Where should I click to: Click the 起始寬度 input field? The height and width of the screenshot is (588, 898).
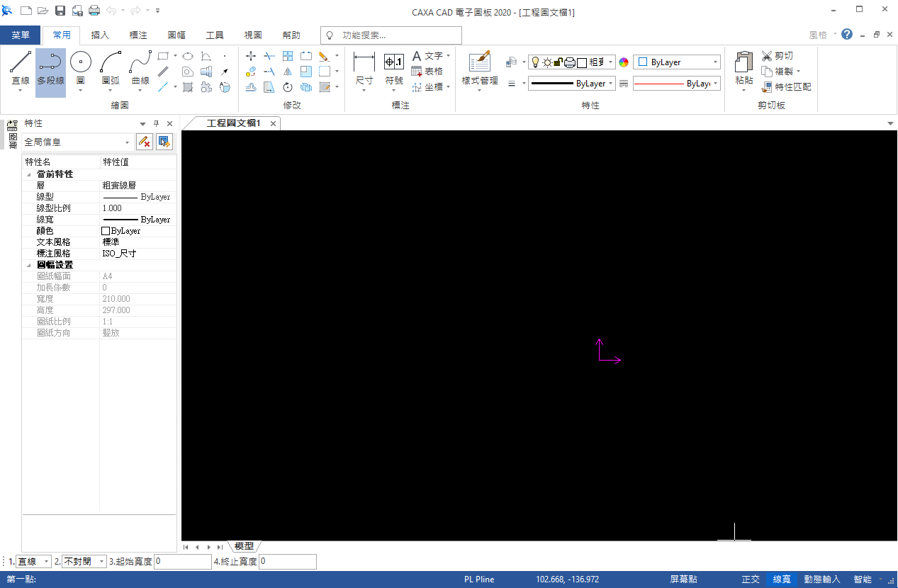(182, 561)
